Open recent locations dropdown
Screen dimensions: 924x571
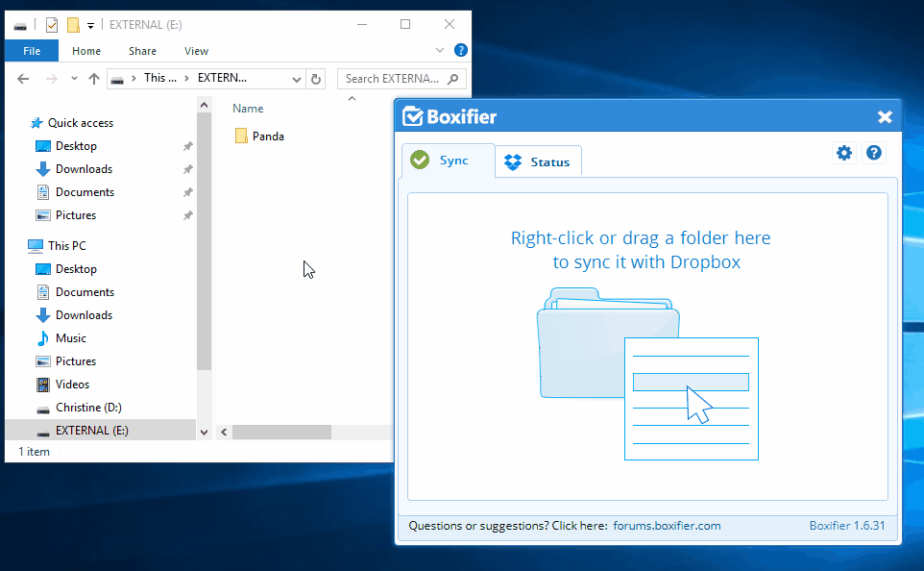74,79
